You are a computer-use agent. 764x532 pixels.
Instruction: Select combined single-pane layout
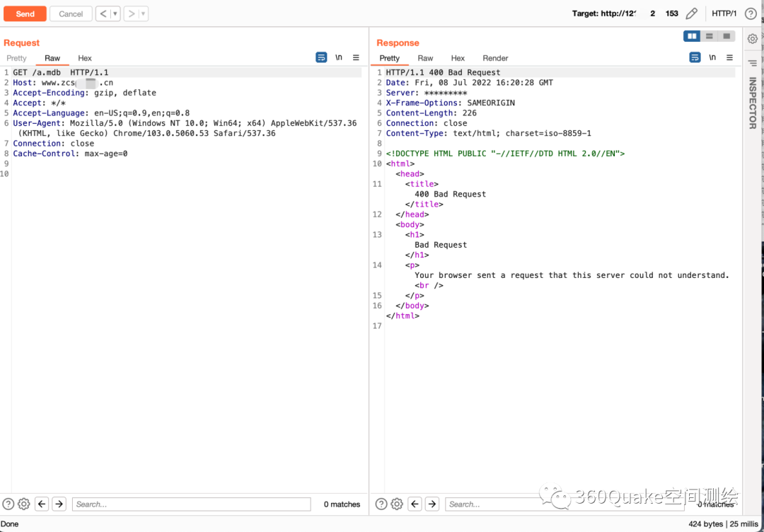tap(727, 36)
